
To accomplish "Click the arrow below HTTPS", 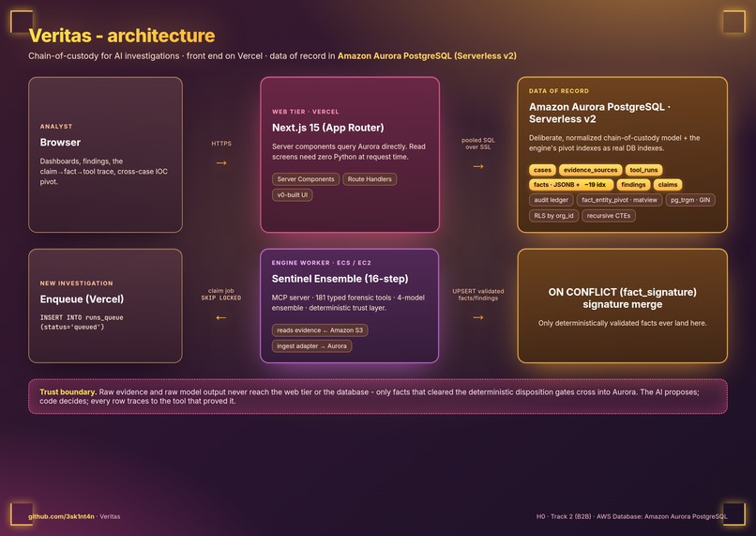I will (221, 163).
